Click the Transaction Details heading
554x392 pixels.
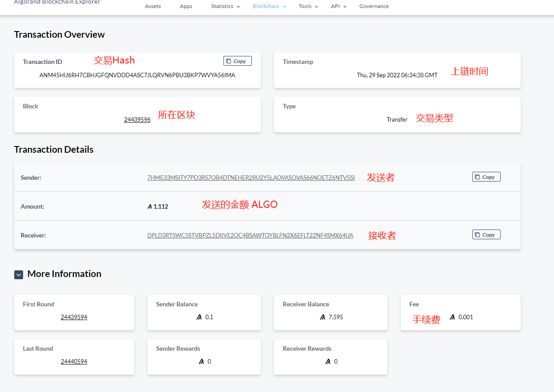[x=54, y=150]
